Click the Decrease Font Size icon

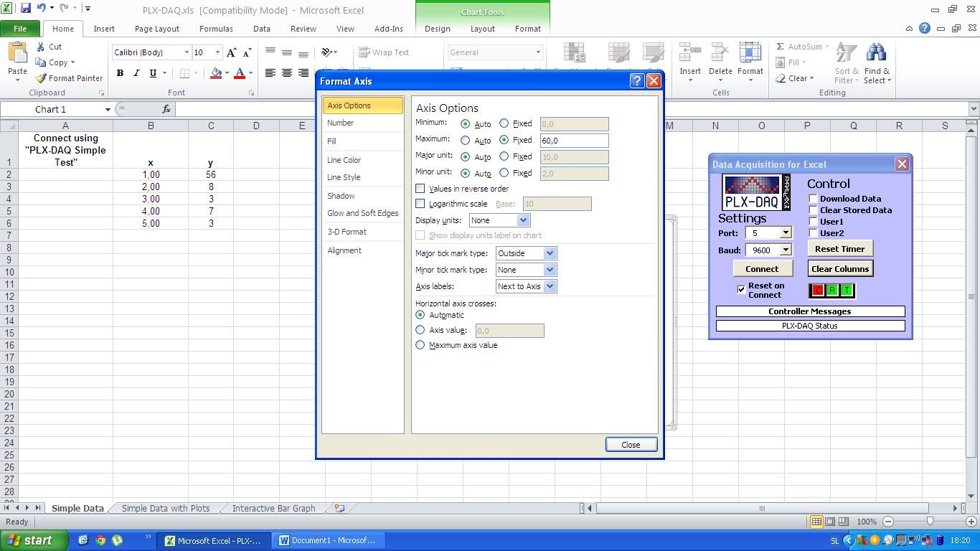247,52
